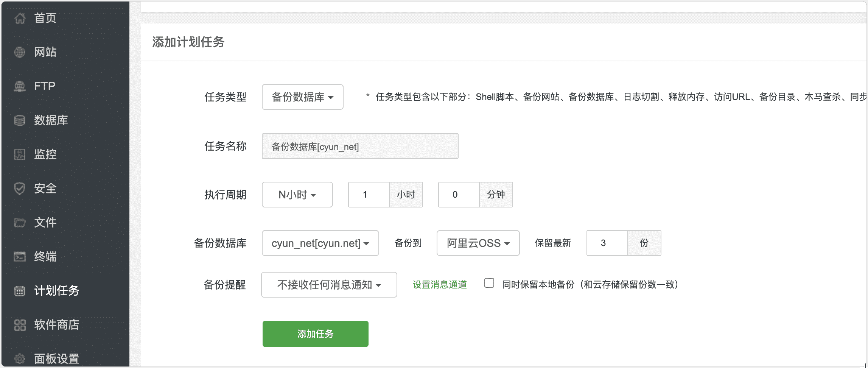
Task: Click the home icon in sidebar
Action: click(x=20, y=18)
